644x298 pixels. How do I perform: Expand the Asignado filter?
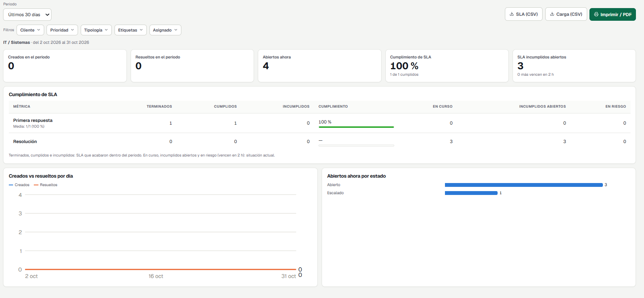[165, 30]
